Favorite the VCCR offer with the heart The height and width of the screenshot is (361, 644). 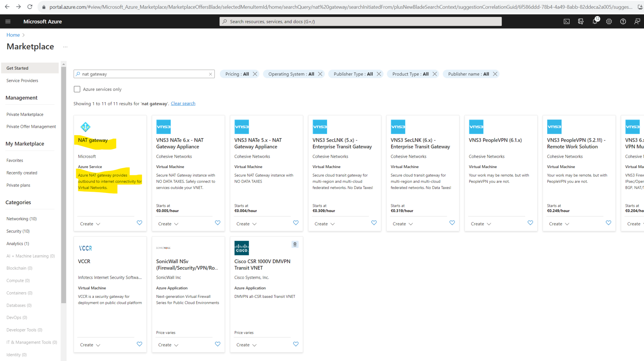[x=140, y=344]
